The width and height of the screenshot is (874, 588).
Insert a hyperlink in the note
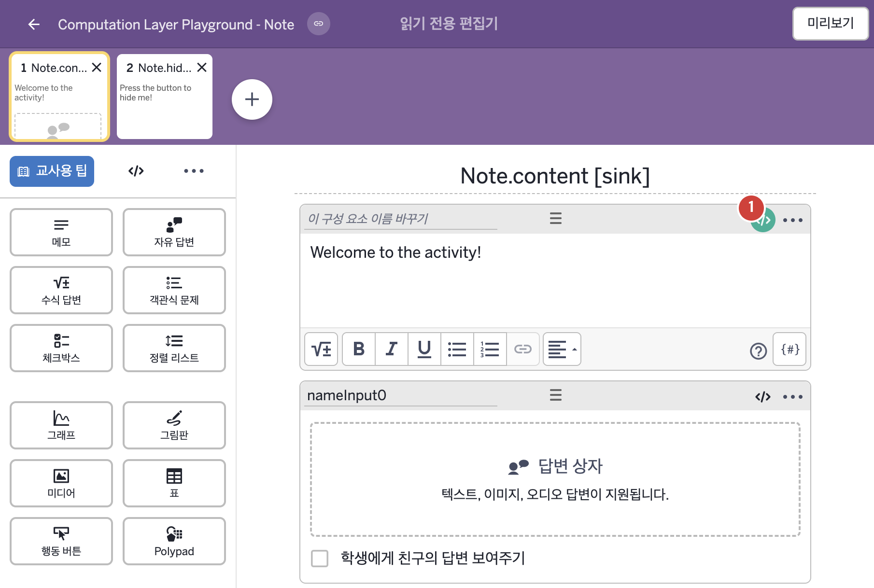click(x=523, y=349)
